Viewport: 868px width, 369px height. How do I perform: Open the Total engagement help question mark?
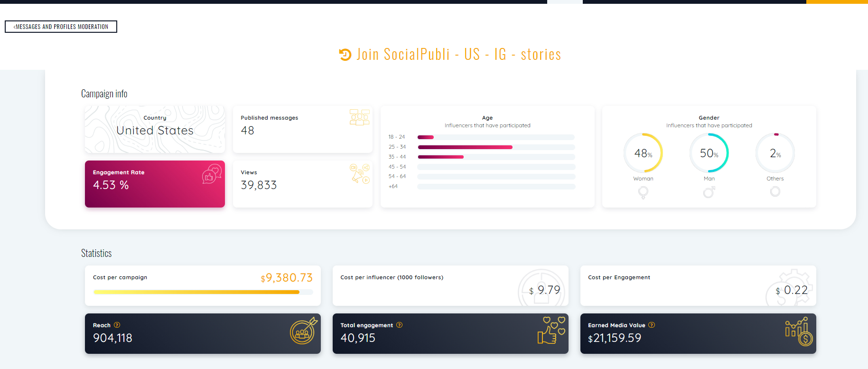click(400, 325)
